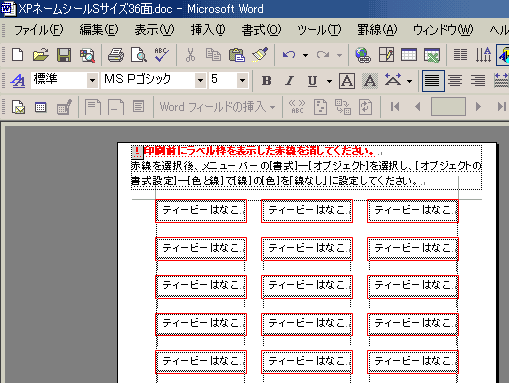Open print preview magnifier icon
The image size is (509, 383).
coord(139,55)
